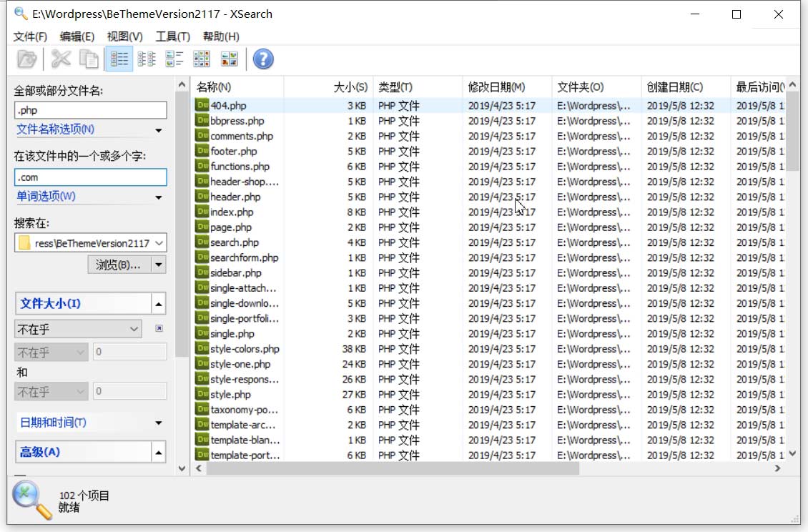
Task: Open the 帮助(H) menu
Action: tap(221, 36)
